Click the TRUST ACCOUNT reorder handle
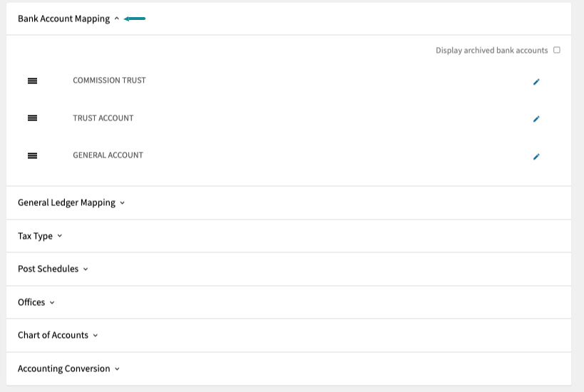Image resolution: width=584 pixels, height=392 pixels. point(32,118)
